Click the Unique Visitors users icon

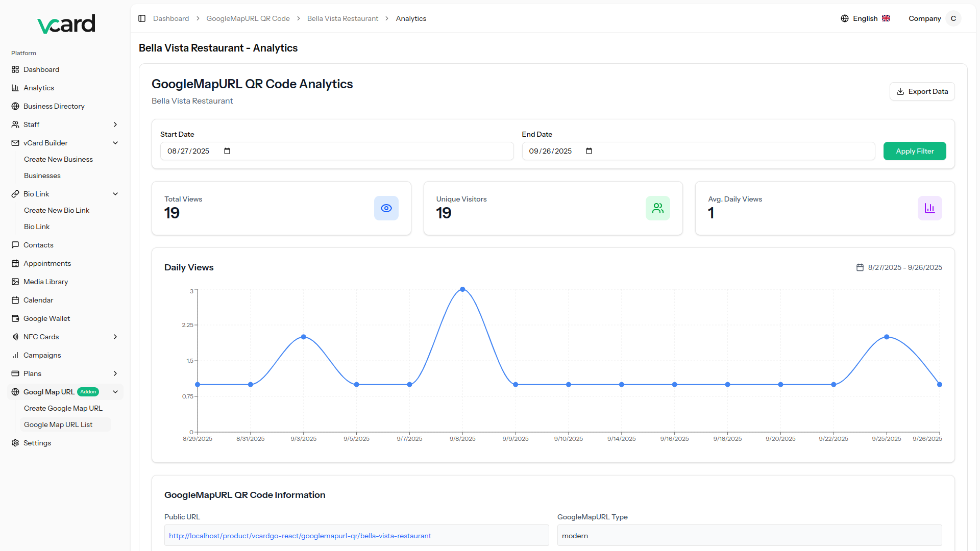pyautogui.click(x=658, y=208)
